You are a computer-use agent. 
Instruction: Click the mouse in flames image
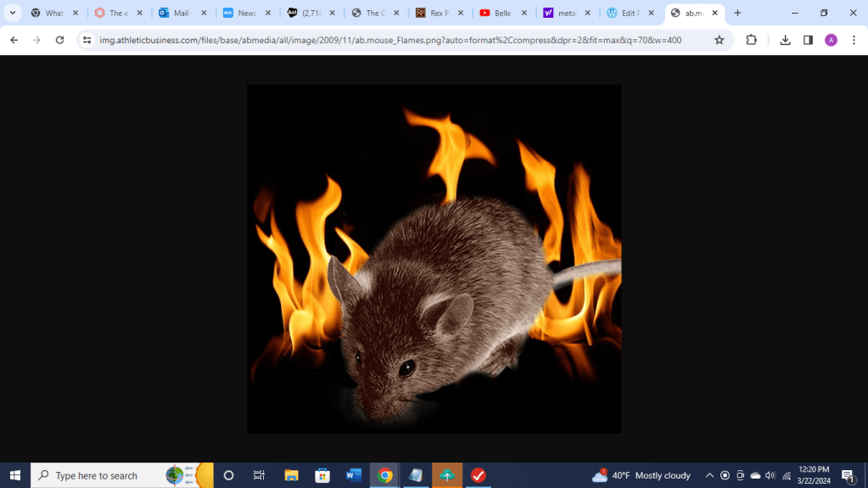[434, 259]
